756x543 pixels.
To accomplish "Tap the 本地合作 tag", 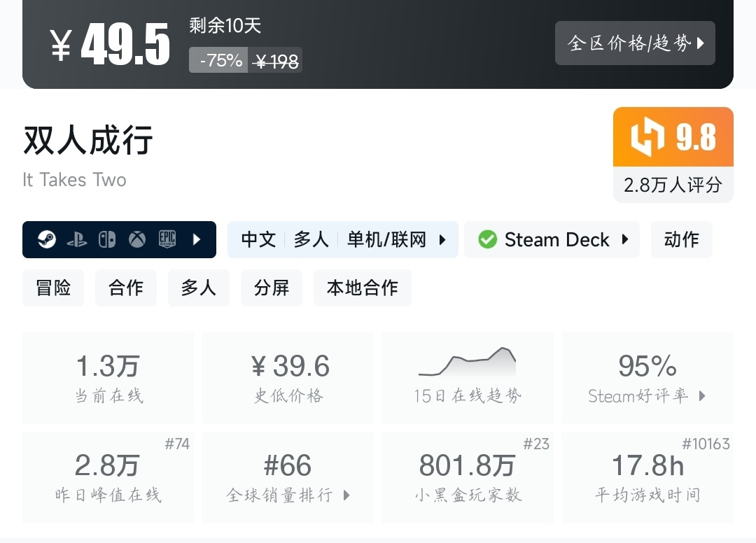I will point(363,288).
